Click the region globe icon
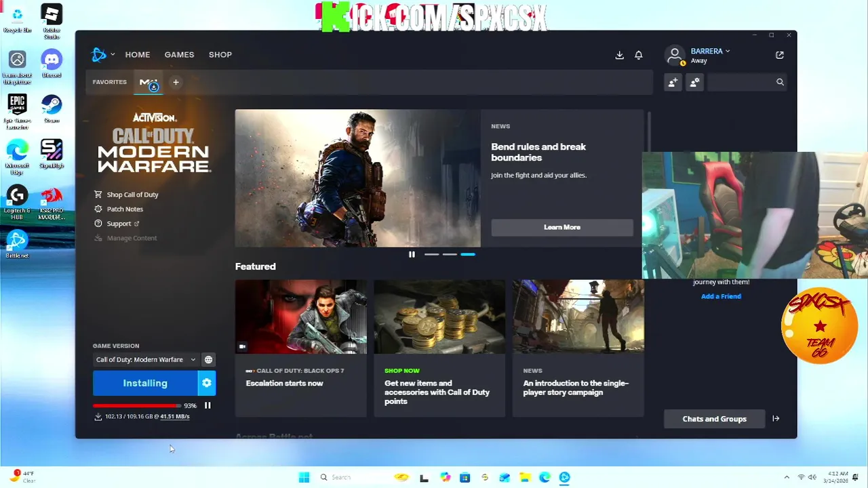The width and height of the screenshot is (868, 488). pos(208,360)
